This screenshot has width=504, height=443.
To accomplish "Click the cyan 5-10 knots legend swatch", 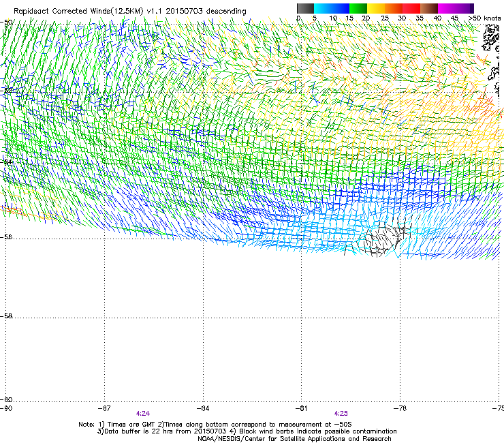I will pos(322,8).
